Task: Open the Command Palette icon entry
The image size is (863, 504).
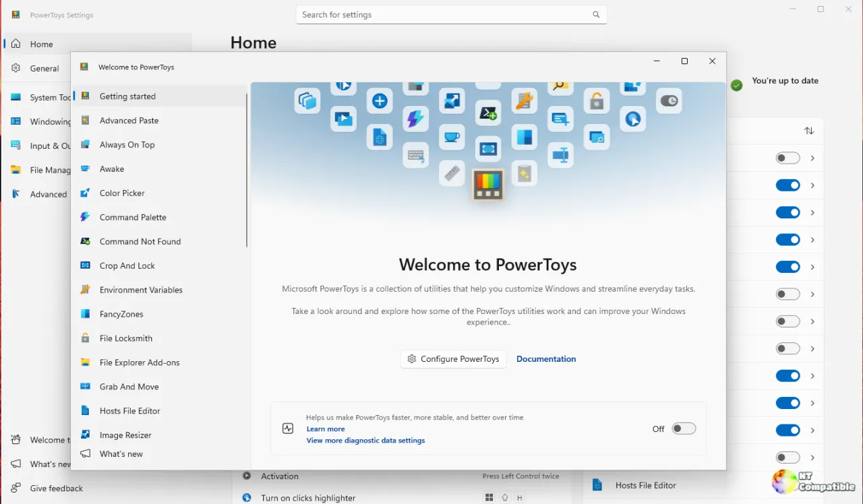Action: 85,218
